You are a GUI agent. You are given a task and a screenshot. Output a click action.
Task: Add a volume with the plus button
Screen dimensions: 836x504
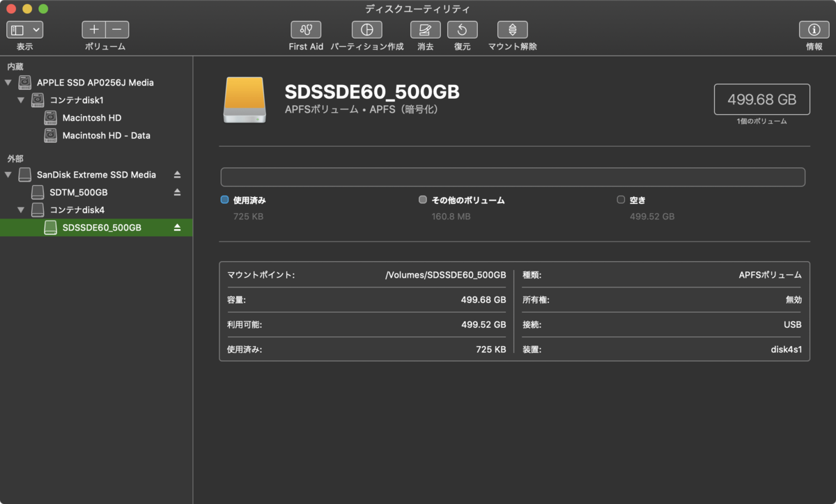[x=94, y=30]
